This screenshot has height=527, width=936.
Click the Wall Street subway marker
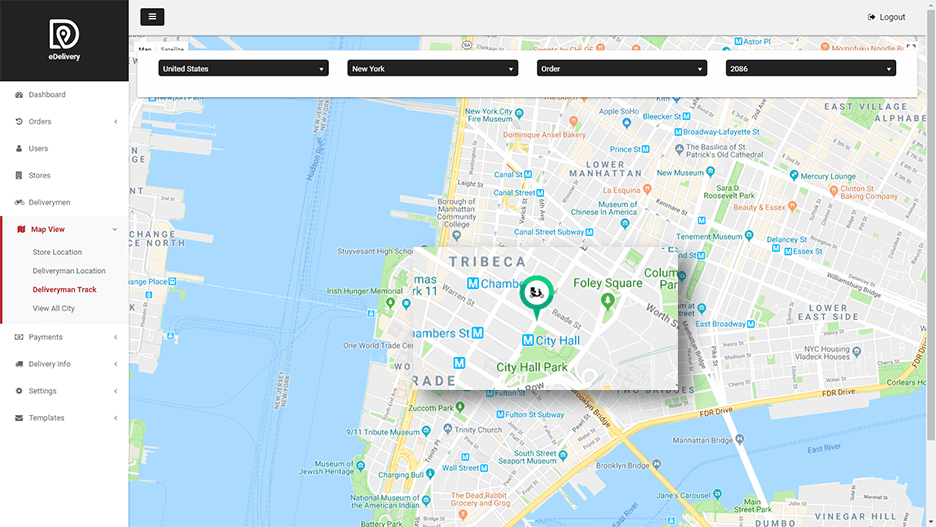[x=484, y=468]
